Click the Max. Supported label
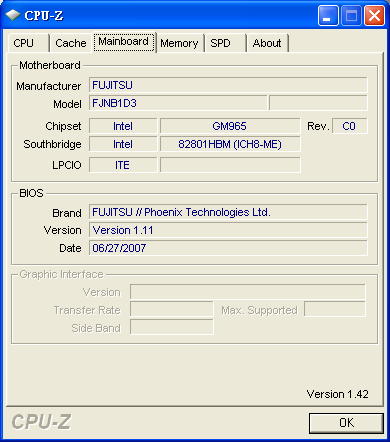The image size is (390, 442). pyautogui.click(x=259, y=310)
